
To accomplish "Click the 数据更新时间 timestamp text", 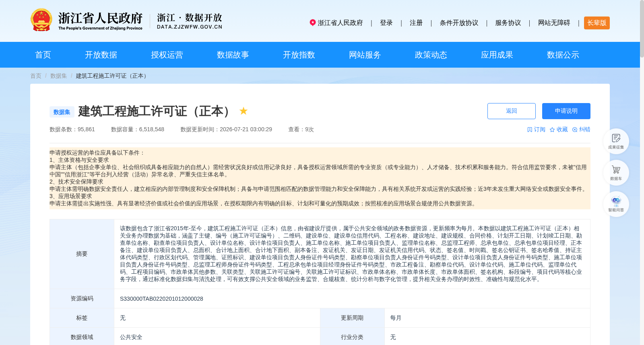I will click(x=226, y=129).
